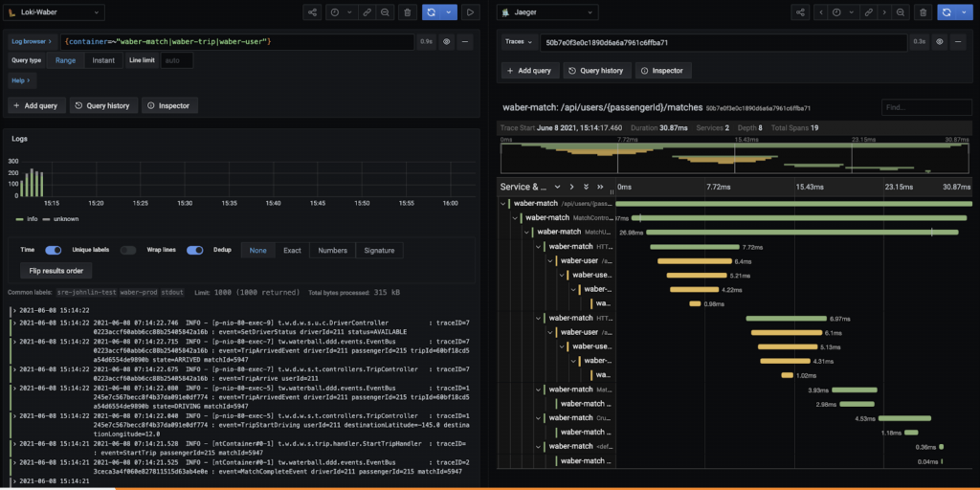Expand spans one level in Service header
The width and height of the screenshot is (980, 490).
coord(558,187)
